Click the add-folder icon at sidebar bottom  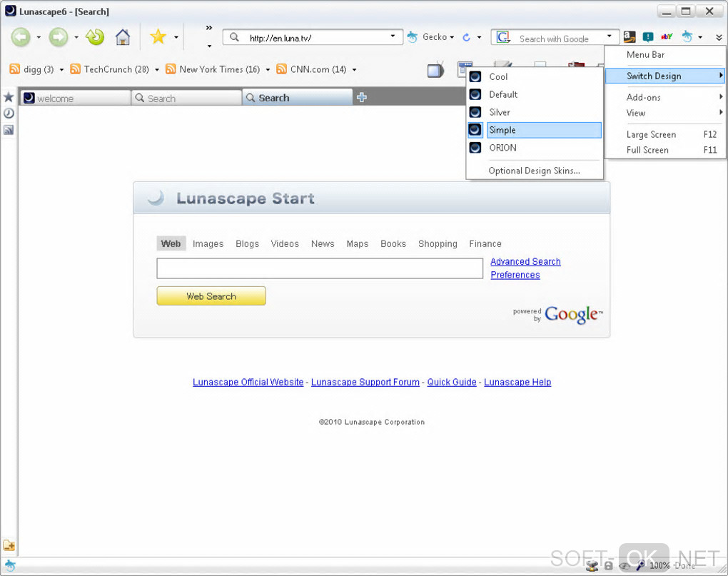click(x=9, y=545)
